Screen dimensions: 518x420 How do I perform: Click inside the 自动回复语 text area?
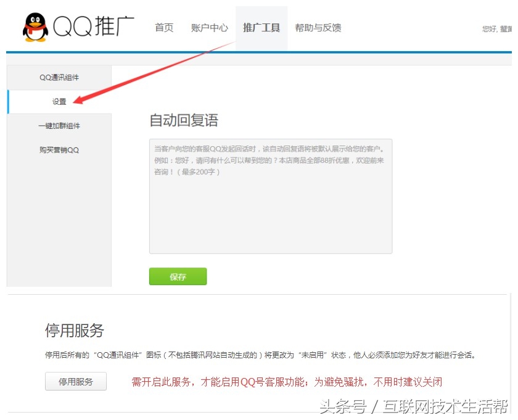coord(270,204)
